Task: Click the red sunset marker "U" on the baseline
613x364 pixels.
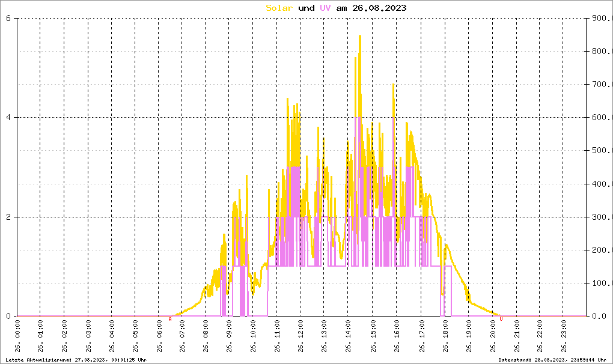Action: click(501, 320)
